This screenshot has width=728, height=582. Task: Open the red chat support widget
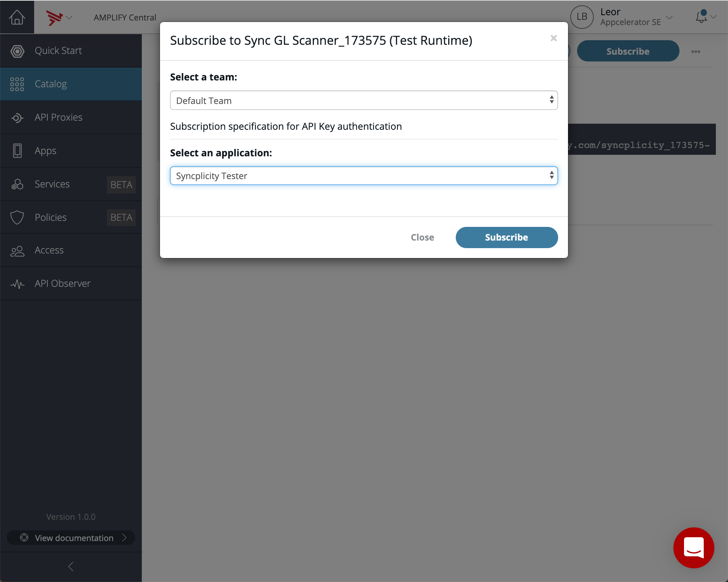point(693,547)
